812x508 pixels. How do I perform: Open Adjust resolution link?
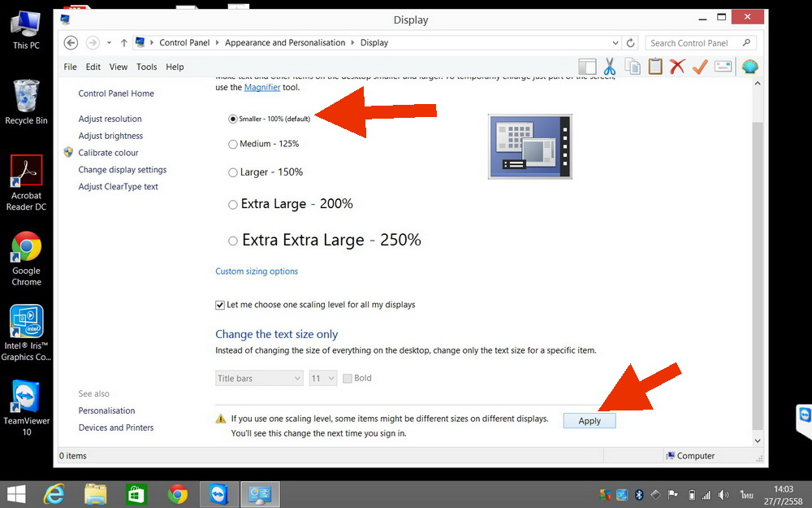[110, 119]
